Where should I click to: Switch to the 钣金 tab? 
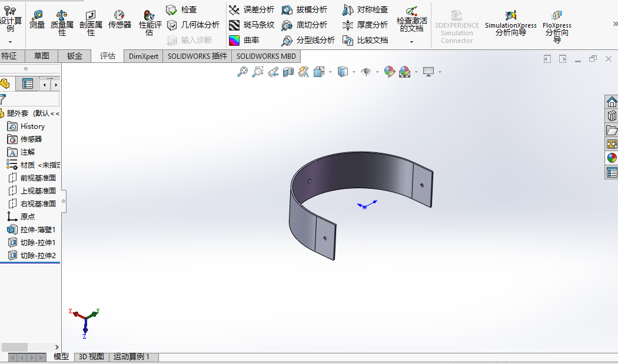pyautogui.click(x=75, y=56)
